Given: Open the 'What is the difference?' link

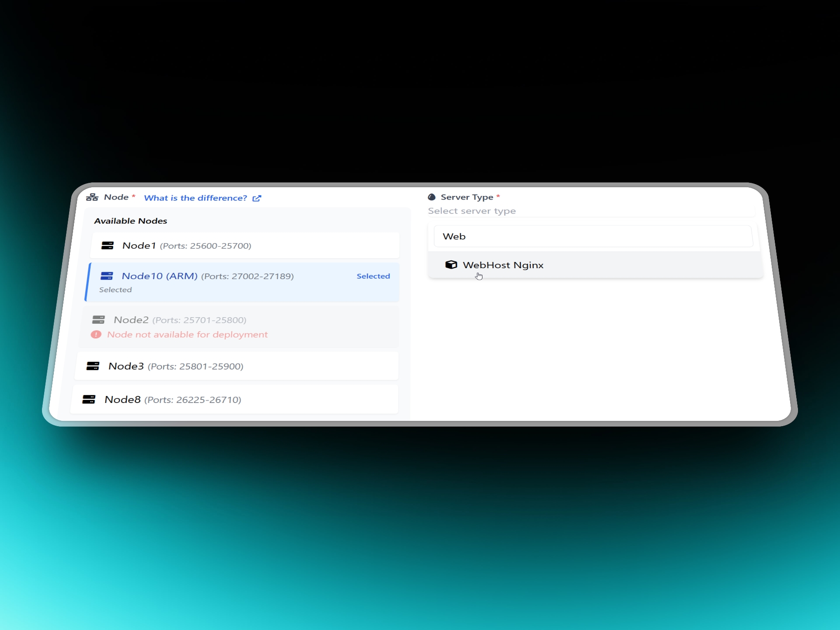Looking at the screenshot, I should click(203, 198).
